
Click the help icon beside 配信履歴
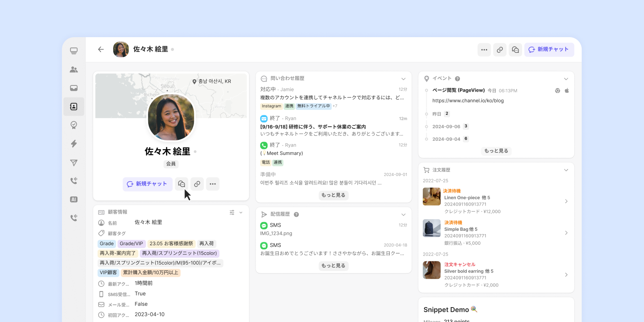[x=296, y=215]
